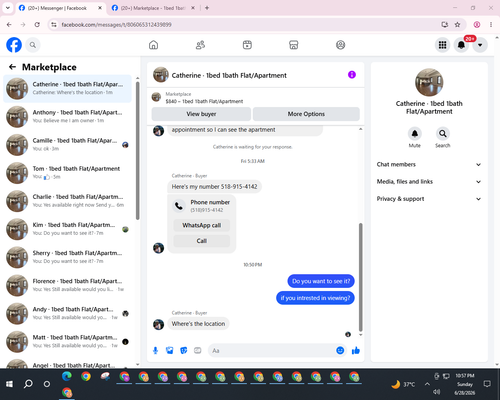
Task: Open the taskbar clock showing 10:57 PM
Action: click(465, 384)
